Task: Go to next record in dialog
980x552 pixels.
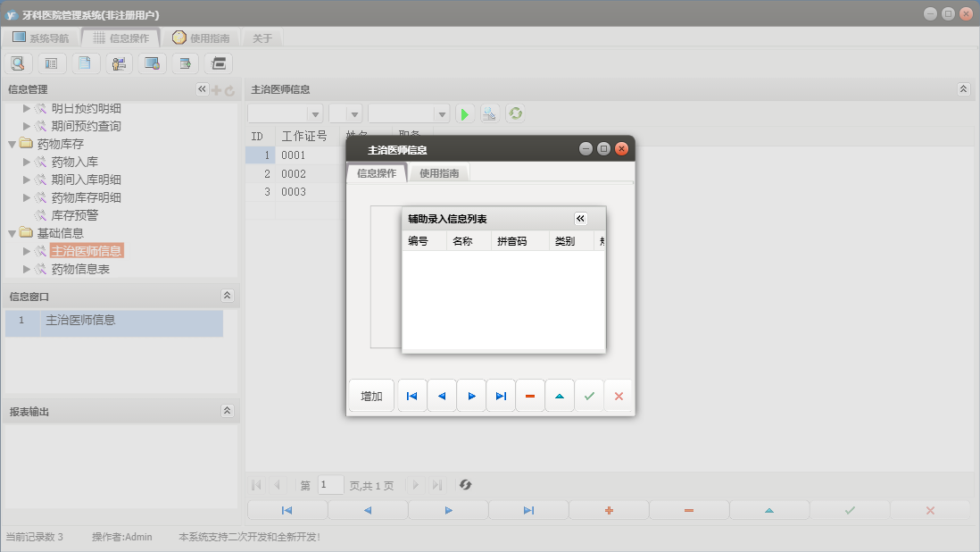Action: (x=471, y=396)
